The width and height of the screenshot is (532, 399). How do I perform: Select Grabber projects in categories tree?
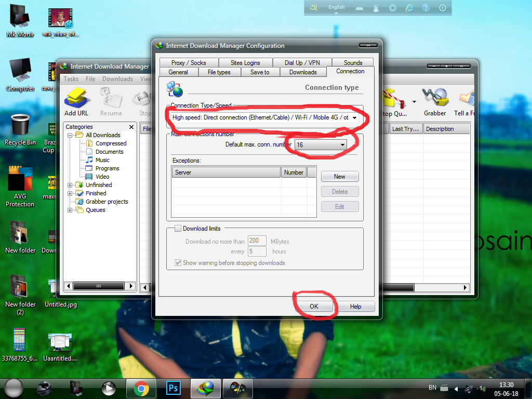click(x=107, y=202)
